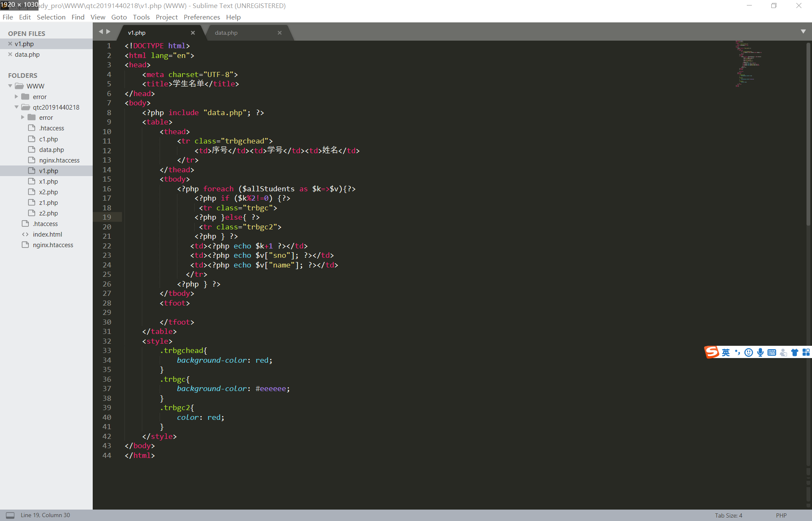The height and width of the screenshot is (521, 812).
Task: Close v1.php in Open Files list
Action: 10,44
